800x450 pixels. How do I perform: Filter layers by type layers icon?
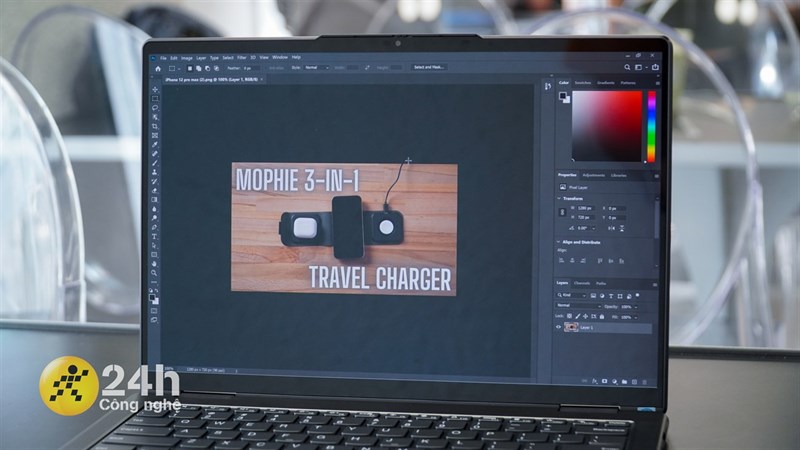[x=611, y=296]
